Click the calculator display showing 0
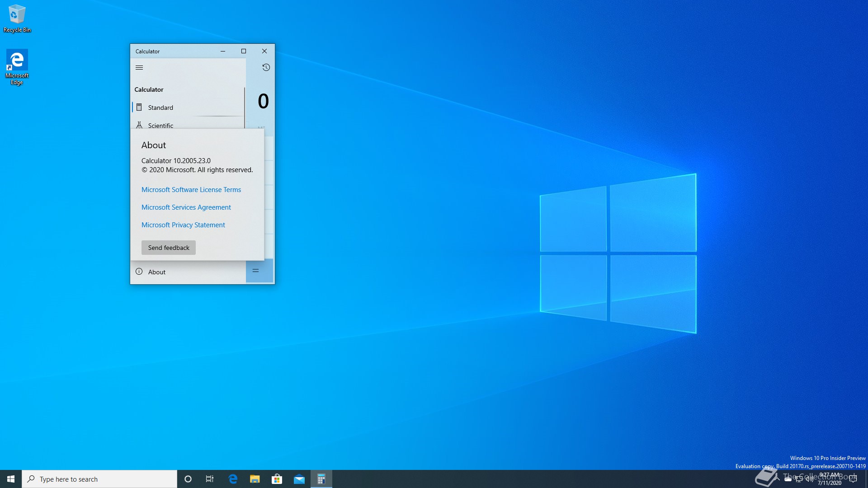Viewport: 868px width, 488px height. [x=263, y=101]
